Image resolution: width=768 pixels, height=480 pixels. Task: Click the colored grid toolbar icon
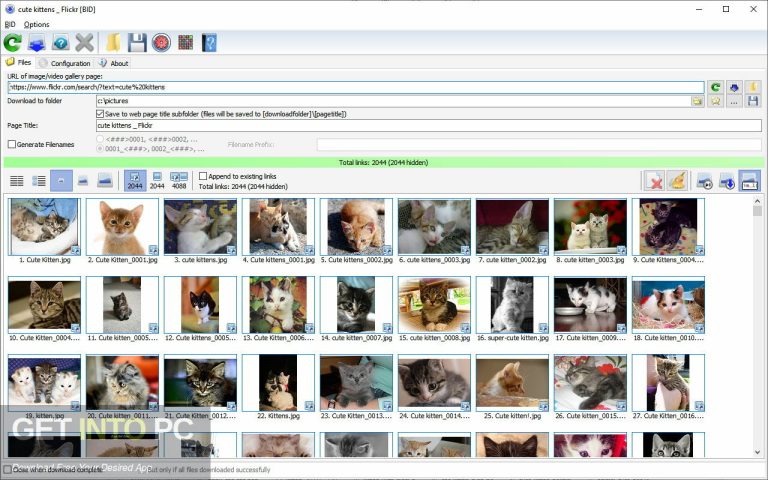point(186,43)
